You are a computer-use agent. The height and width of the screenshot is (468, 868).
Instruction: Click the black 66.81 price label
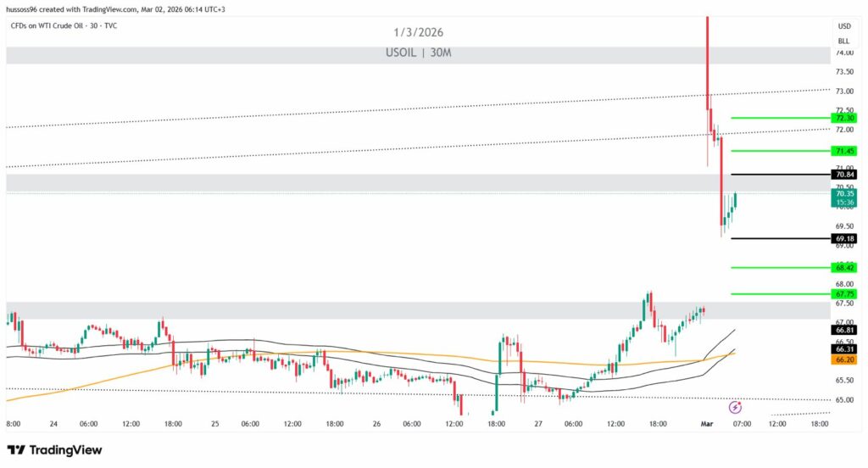844,330
